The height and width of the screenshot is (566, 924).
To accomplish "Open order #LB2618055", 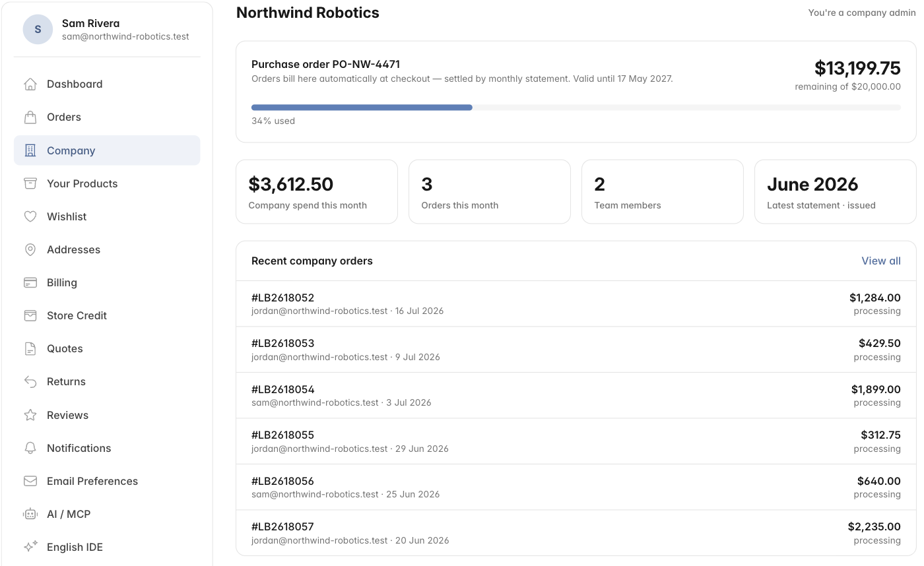I will (x=576, y=441).
